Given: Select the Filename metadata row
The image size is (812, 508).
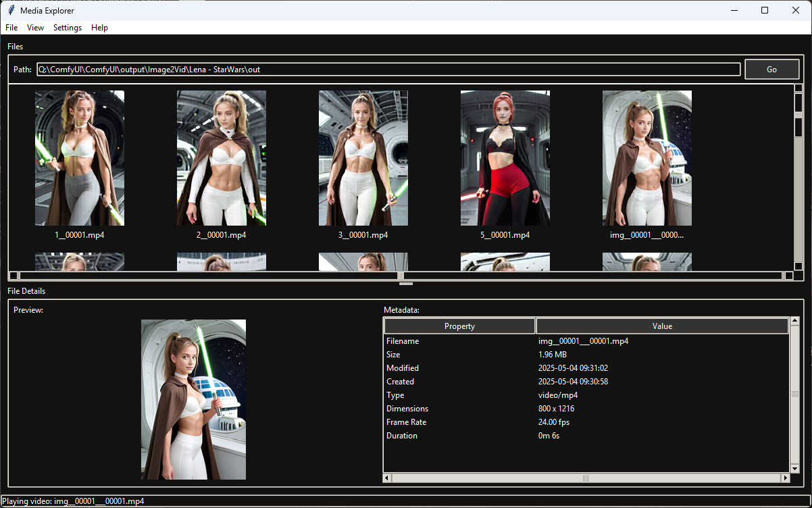Looking at the screenshot, I should coord(586,341).
